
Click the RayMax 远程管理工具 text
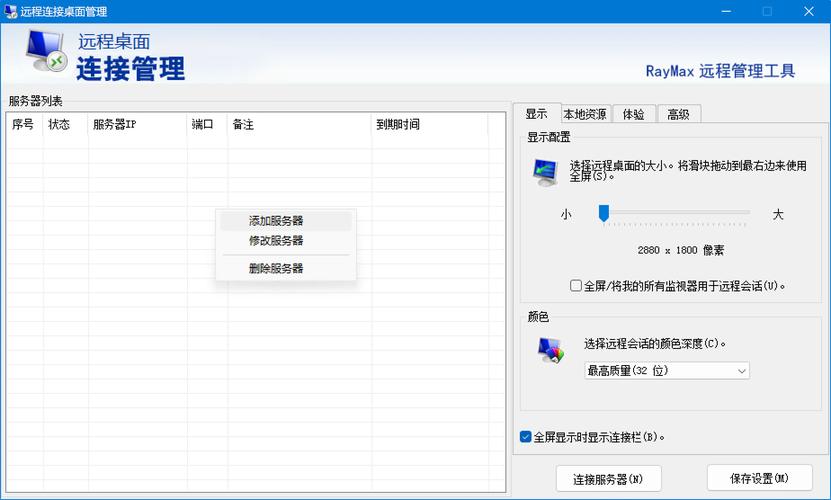pyautogui.click(x=720, y=71)
